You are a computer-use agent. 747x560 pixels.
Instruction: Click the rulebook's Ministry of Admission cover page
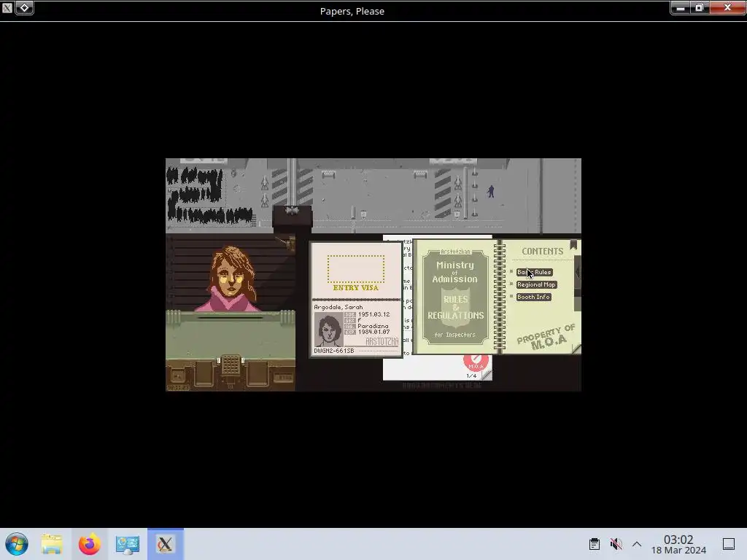(x=455, y=296)
